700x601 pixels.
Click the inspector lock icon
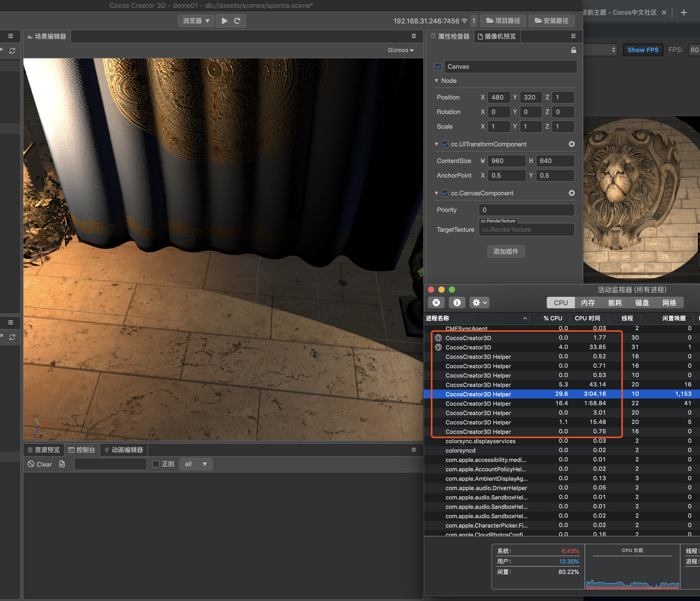point(573,50)
